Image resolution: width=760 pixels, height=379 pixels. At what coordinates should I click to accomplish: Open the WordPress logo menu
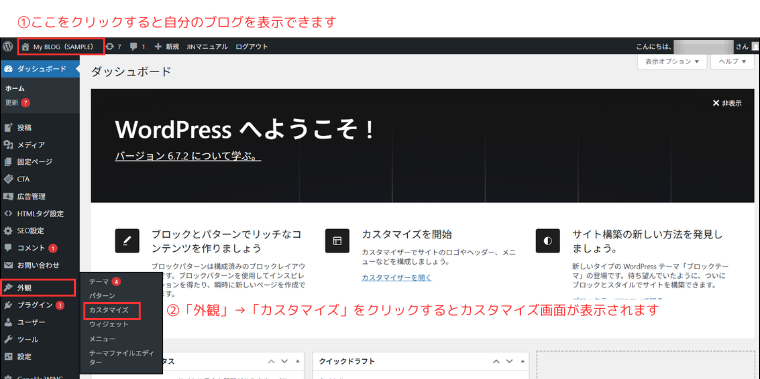coord(8,47)
